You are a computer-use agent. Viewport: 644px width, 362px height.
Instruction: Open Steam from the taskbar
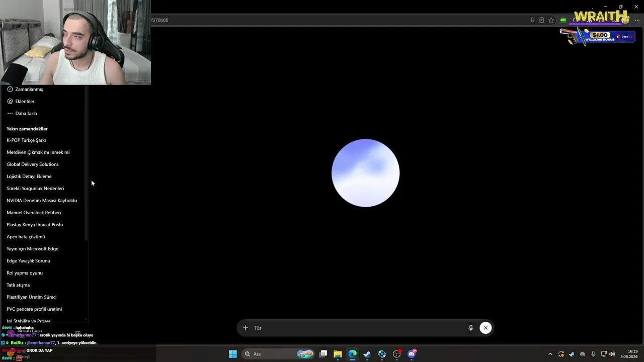(x=367, y=354)
